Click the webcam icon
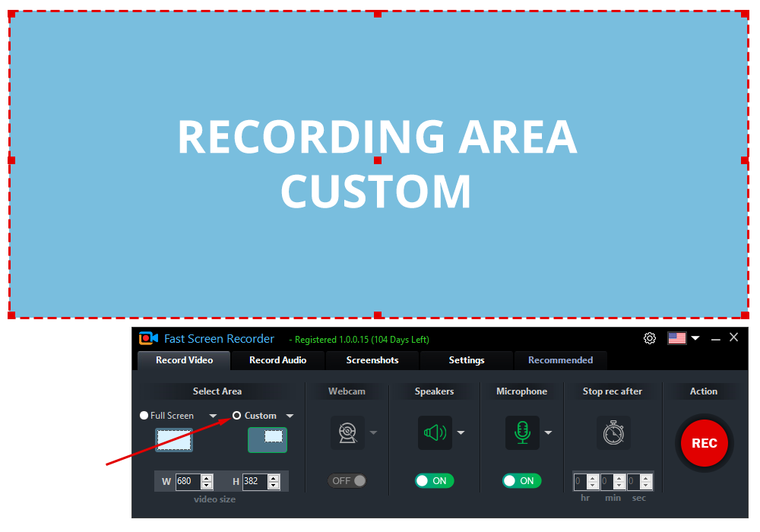The image size is (760, 532). (347, 432)
